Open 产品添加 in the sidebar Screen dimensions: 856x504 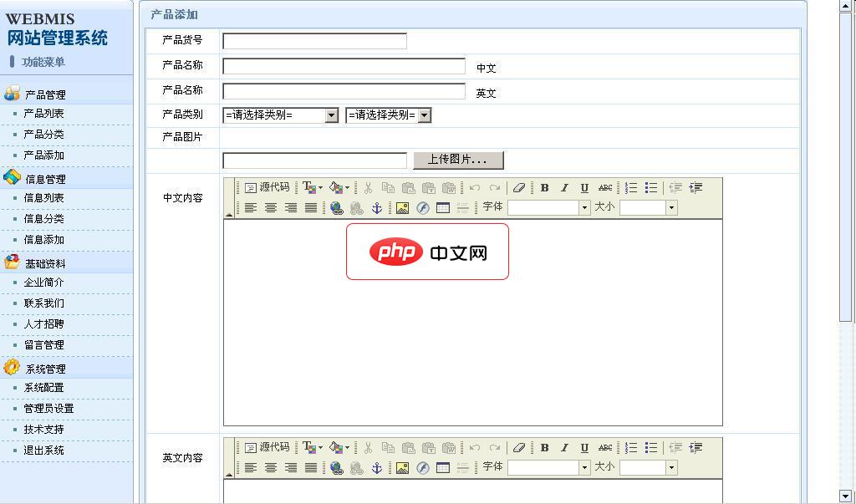[43, 155]
